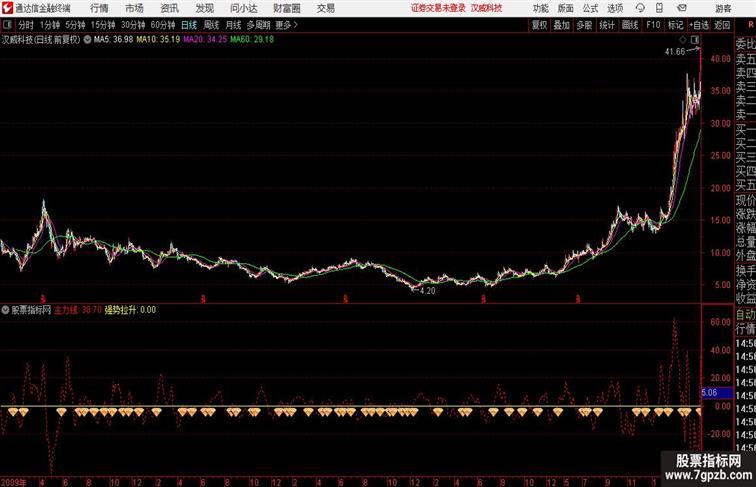Click the 游客 user label
The image size is (756, 487).
pyautogui.click(x=723, y=8)
